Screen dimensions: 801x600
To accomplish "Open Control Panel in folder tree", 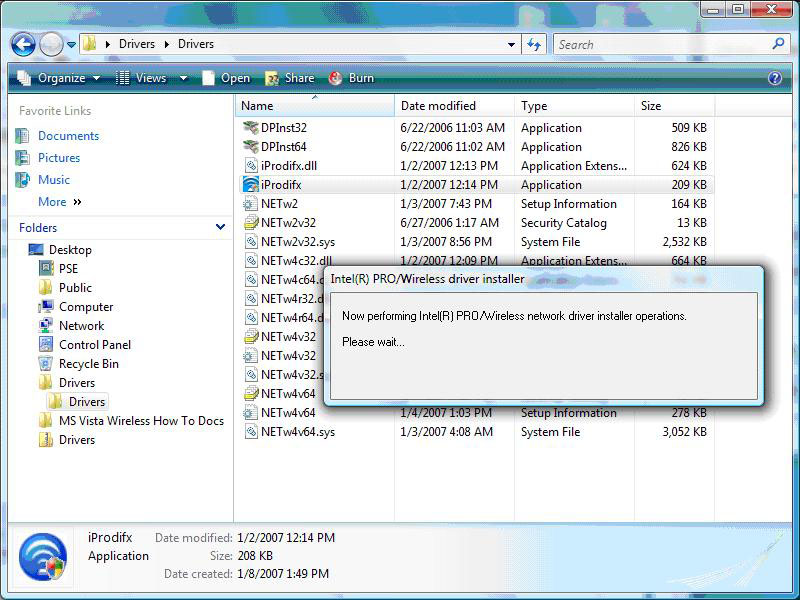I will pos(95,345).
